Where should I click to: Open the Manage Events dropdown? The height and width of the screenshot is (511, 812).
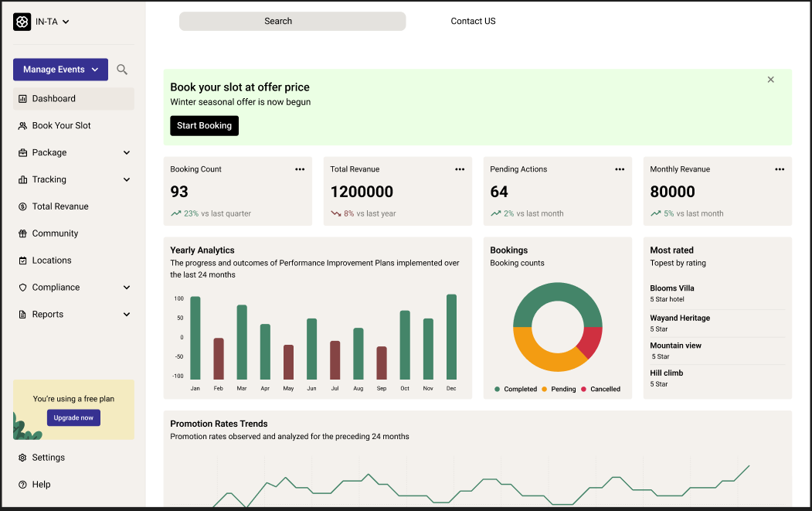[x=60, y=70]
